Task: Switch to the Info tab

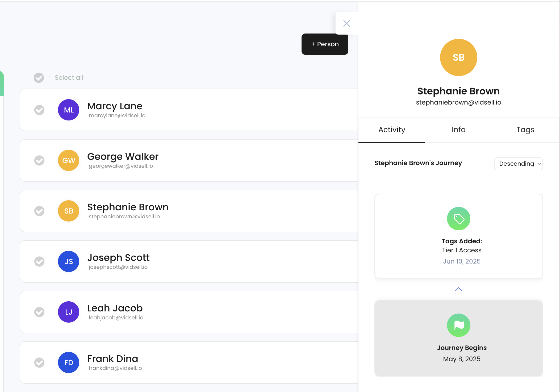Action: [x=458, y=130]
